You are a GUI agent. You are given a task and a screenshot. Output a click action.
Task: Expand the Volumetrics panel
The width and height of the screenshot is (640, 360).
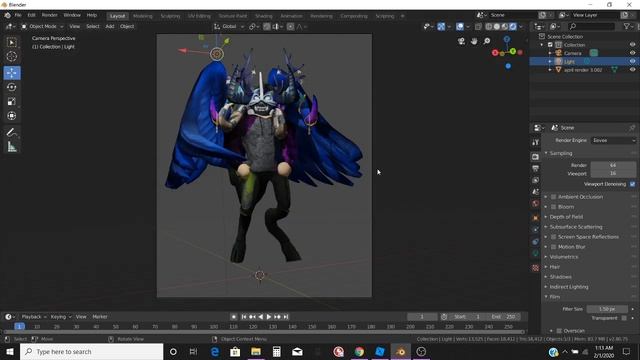click(x=564, y=257)
